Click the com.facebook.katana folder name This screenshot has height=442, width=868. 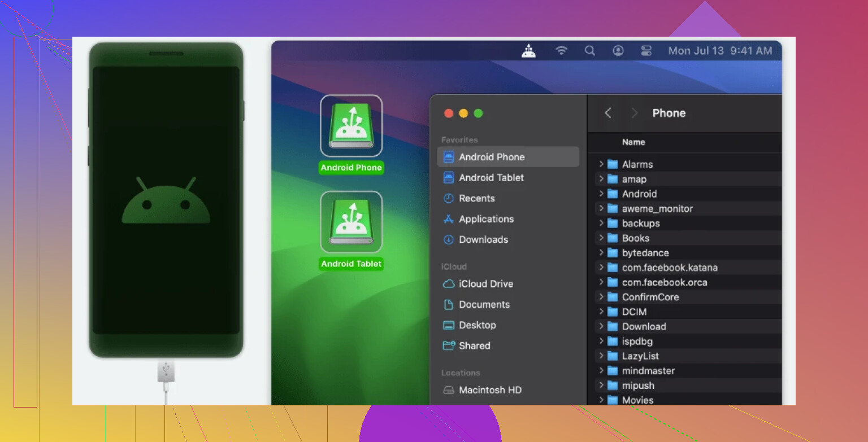(670, 268)
